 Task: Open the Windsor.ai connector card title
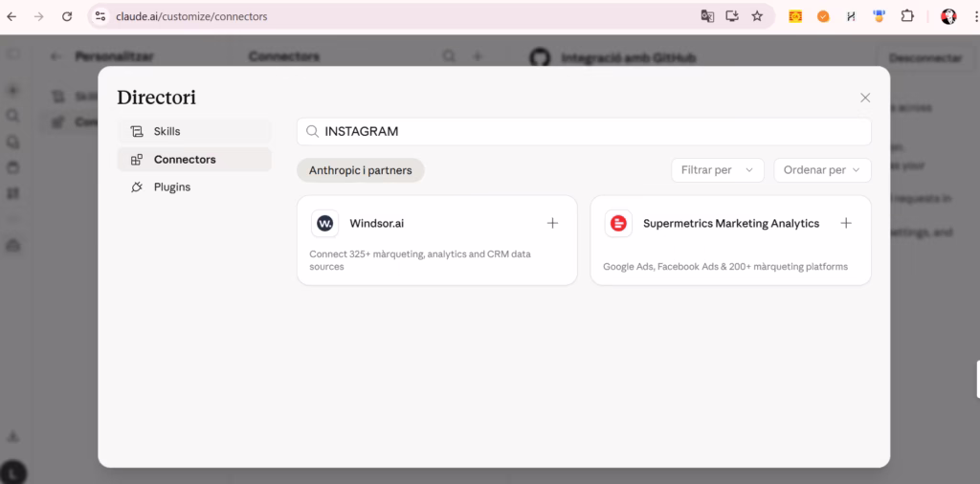click(x=377, y=223)
